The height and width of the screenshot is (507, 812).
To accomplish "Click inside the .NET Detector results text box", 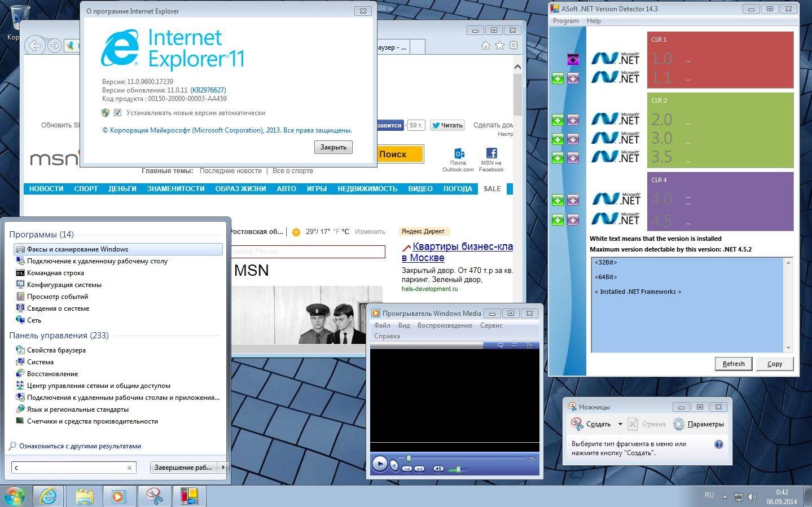I will 687,305.
